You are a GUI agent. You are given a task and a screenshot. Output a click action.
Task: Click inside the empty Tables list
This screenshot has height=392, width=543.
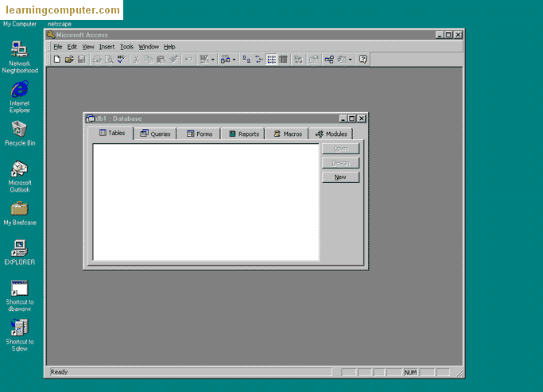pos(206,202)
